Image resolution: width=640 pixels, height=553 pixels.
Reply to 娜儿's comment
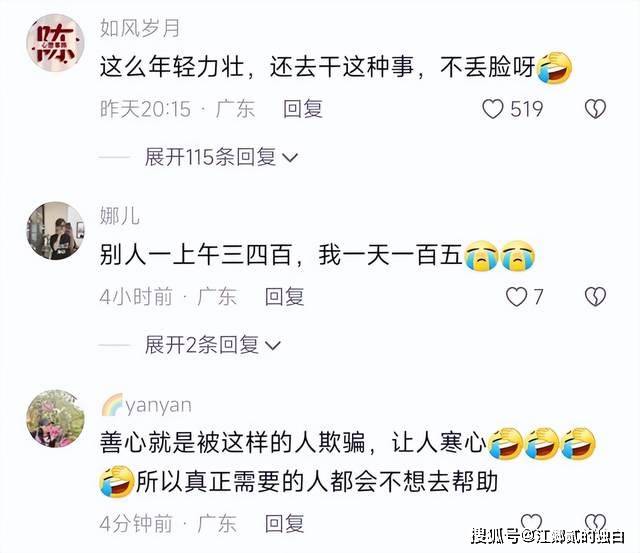284,297
